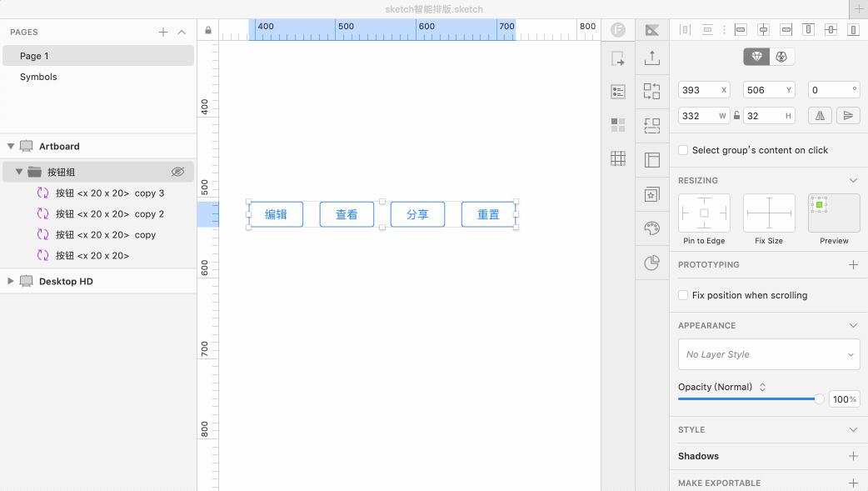868x491 pixels.
Task: Align layers to right edge
Action: click(786, 29)
